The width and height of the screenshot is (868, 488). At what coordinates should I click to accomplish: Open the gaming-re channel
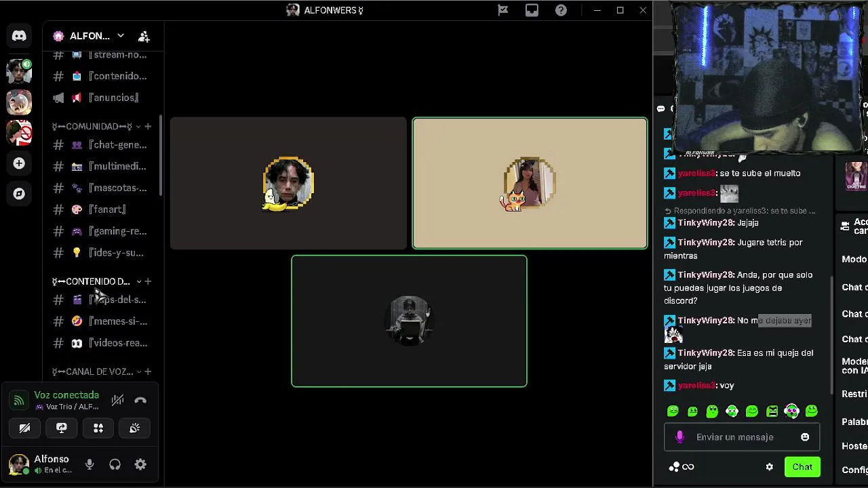click(x=102, y=231)
